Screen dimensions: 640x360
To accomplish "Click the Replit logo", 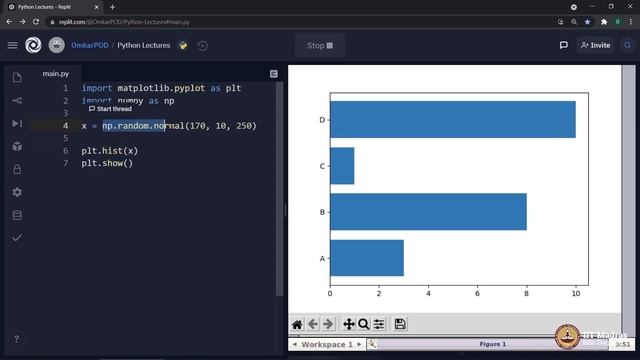I will tap(33, 45).
